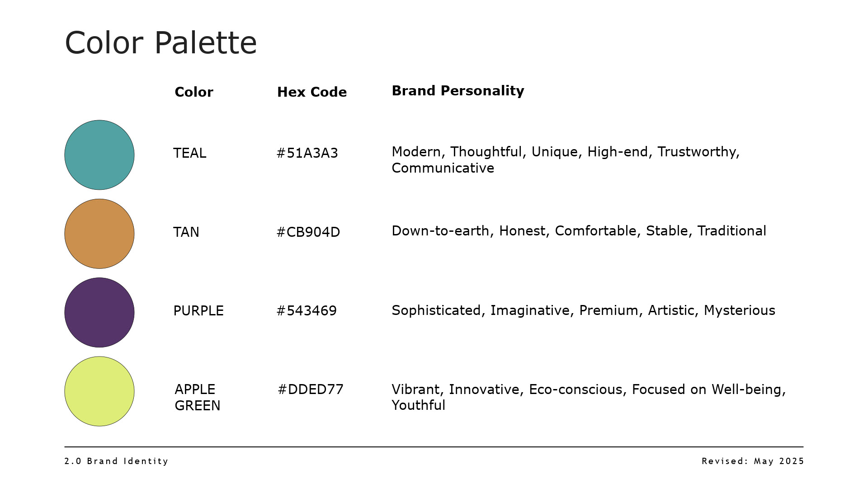
Task: Click the teal color circle
Action: 99,155
